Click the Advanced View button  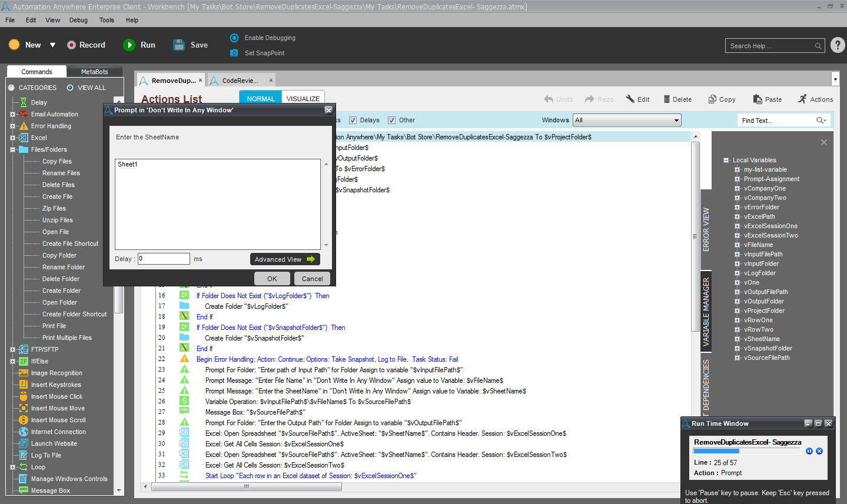point(285,259)
